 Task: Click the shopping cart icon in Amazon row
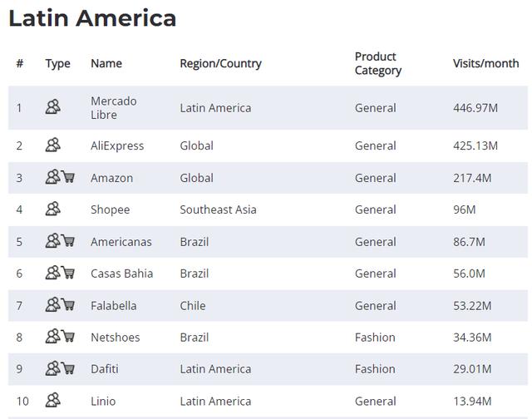pos(67,177)
